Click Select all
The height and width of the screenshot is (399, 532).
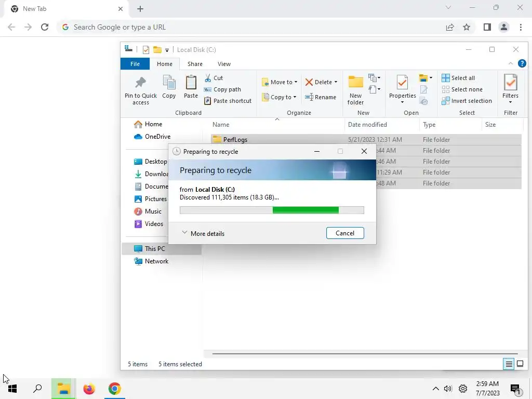(x=458, y=78)
